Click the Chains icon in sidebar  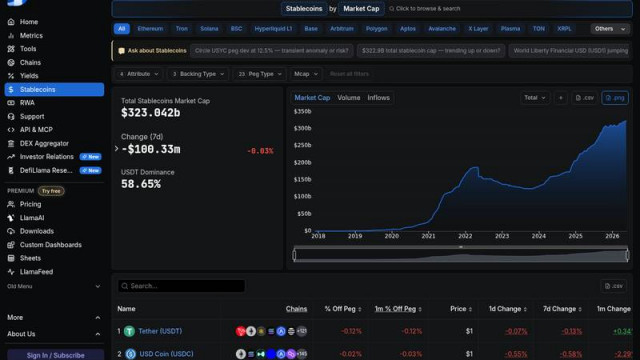[x=11, y=62]
